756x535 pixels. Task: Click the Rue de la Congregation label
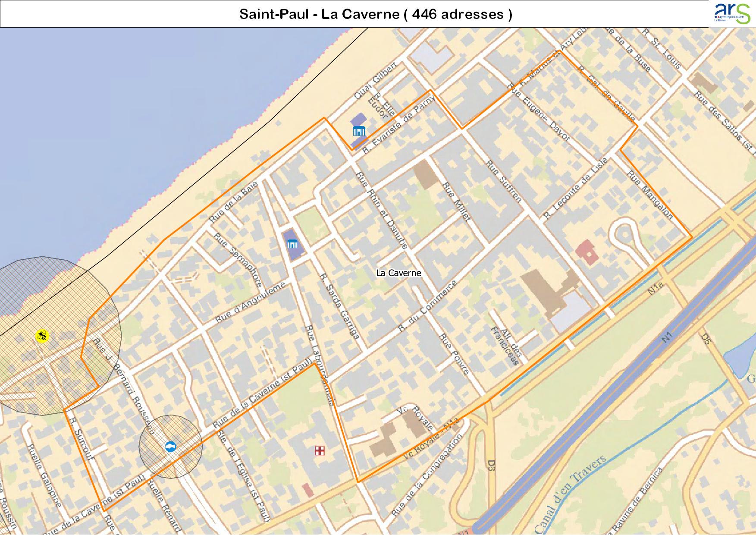coord(426,475)
